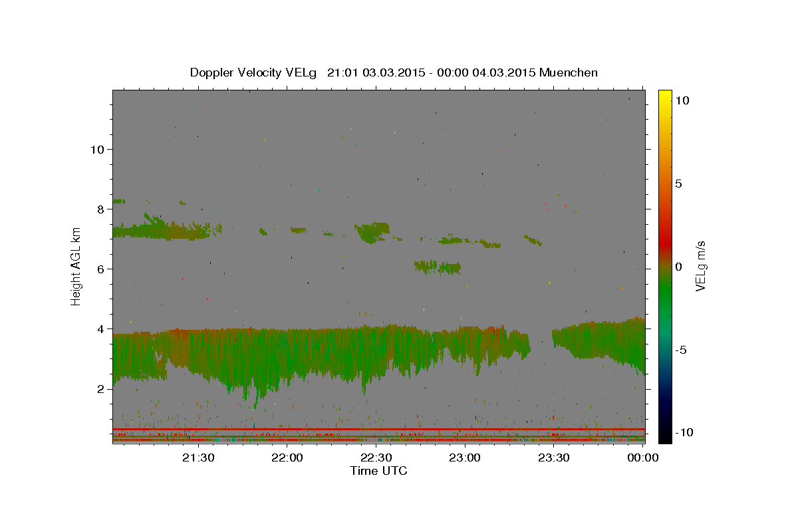
Task: Pick the yellow top of the colorbar
Action: tap(664, 94)
